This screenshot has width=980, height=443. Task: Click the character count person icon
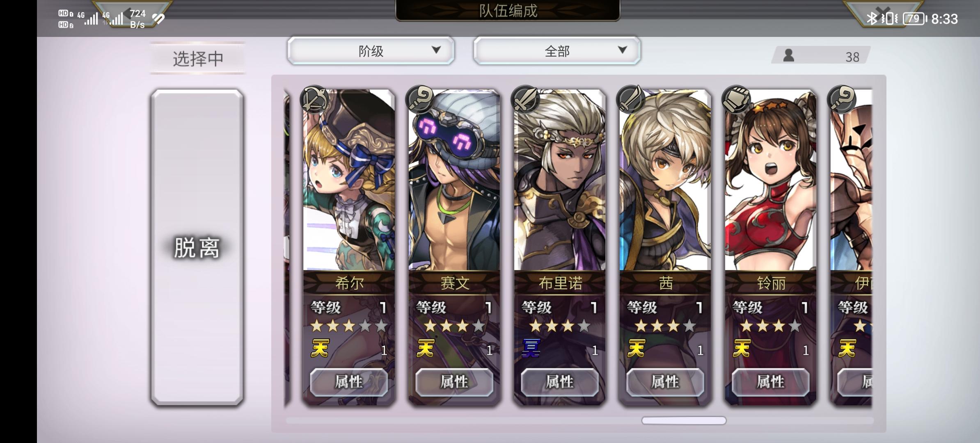click(788, 55)
